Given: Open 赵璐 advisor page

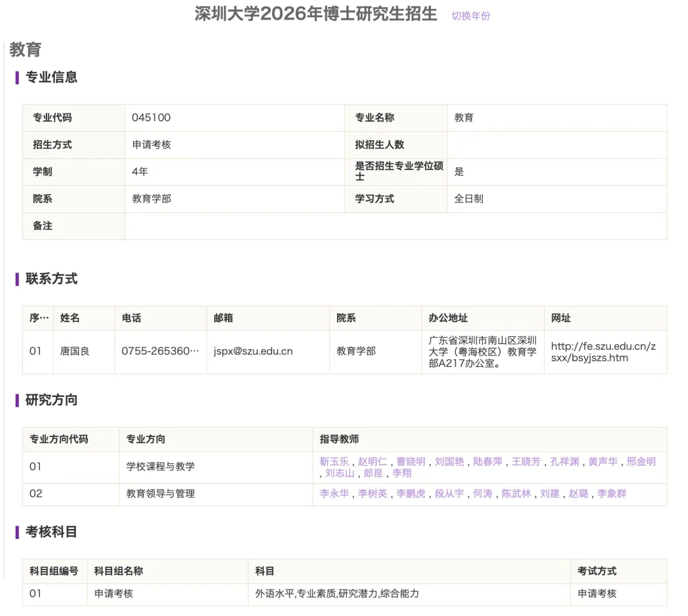Looking at the screenshot, I should (578, 494).
